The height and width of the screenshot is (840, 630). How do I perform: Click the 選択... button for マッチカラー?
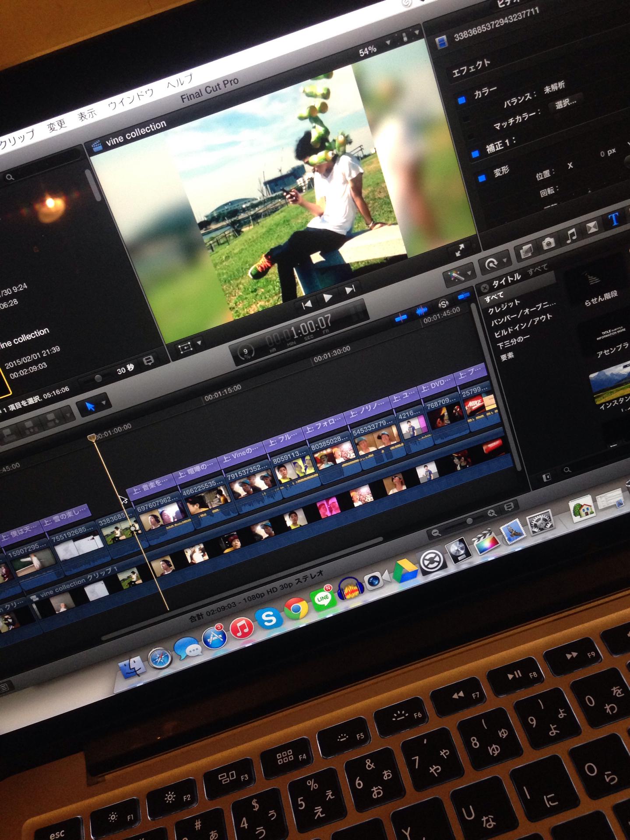566,103
